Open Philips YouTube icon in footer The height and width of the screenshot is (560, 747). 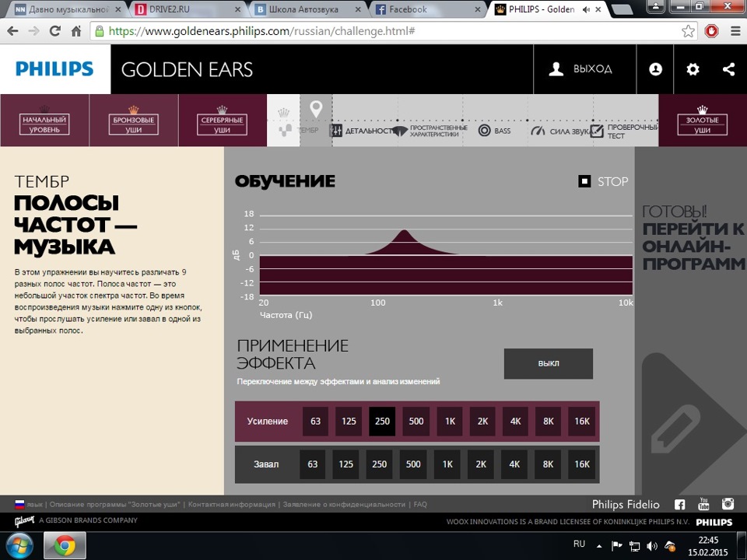click(x=703, y=504)
